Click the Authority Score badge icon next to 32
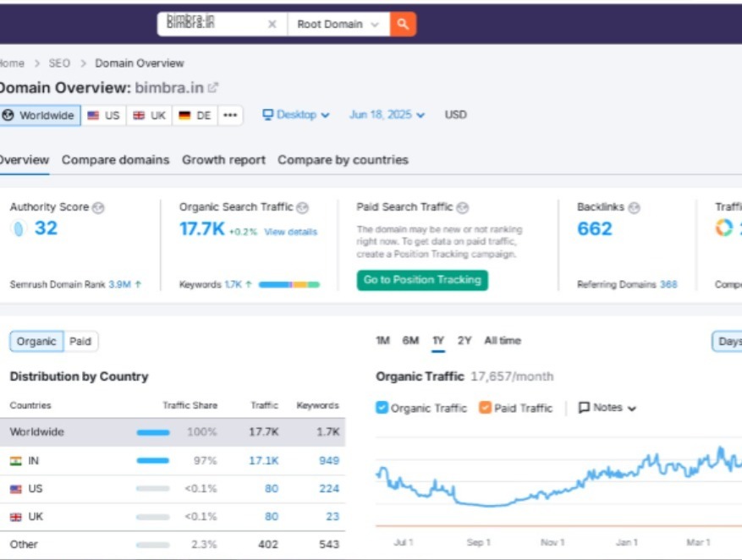 18,228
